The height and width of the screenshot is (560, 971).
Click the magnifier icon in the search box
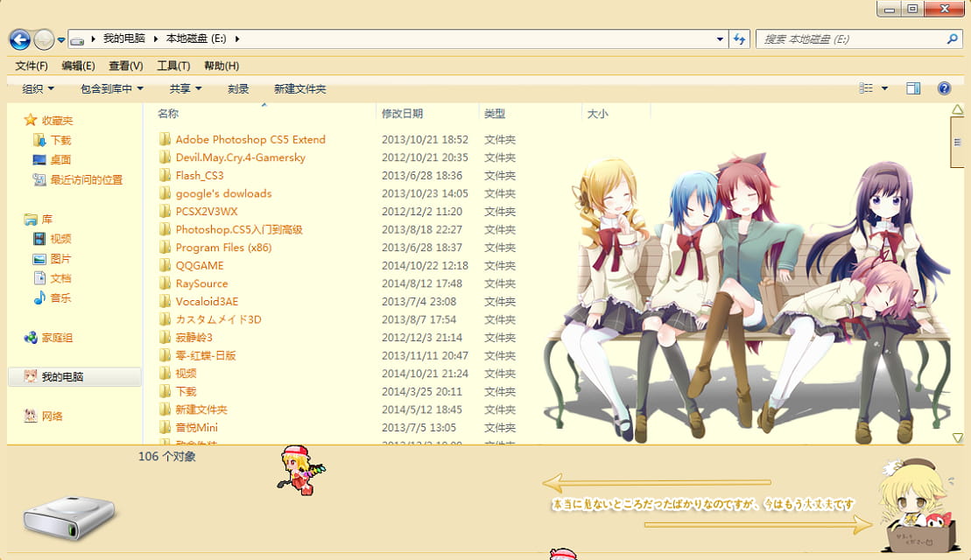click(x=951, y=38)
